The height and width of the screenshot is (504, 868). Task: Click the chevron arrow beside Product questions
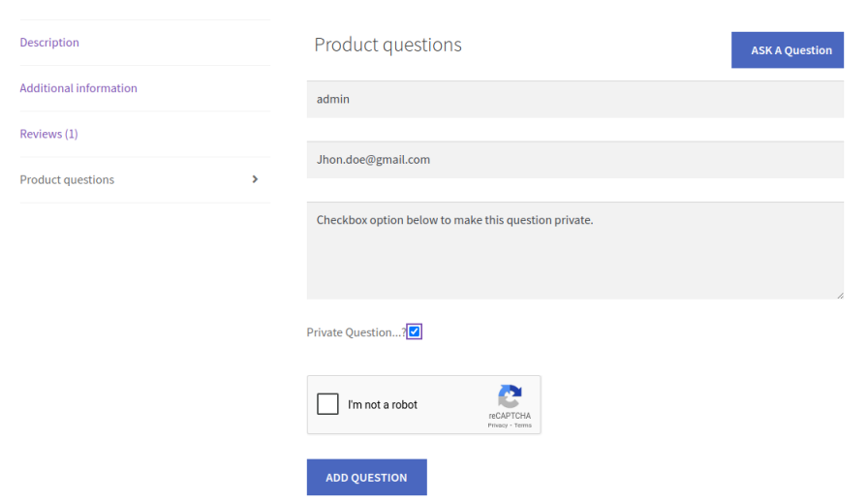pos(255,179)
